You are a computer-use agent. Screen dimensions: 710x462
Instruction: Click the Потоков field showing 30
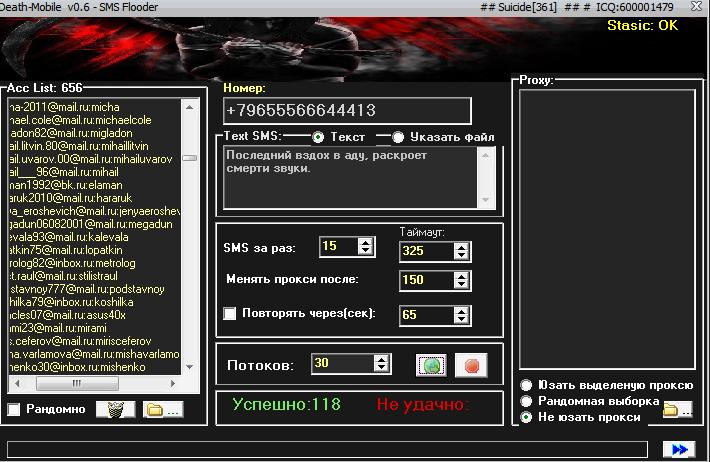[x=343, y=364]
